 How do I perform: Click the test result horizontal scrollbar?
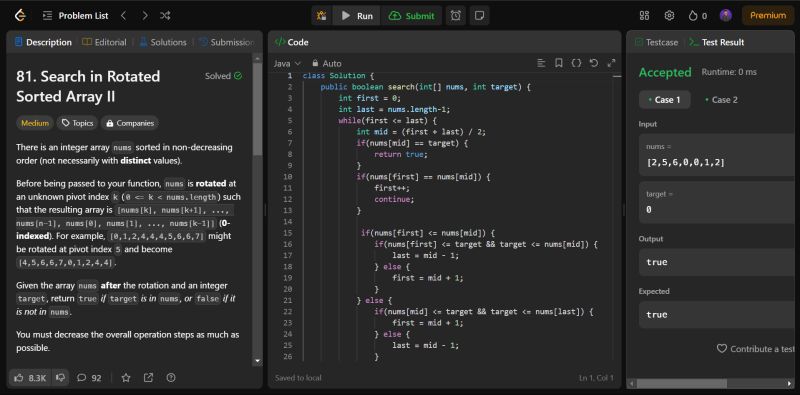pyautogui.click(x=682, y=383)
